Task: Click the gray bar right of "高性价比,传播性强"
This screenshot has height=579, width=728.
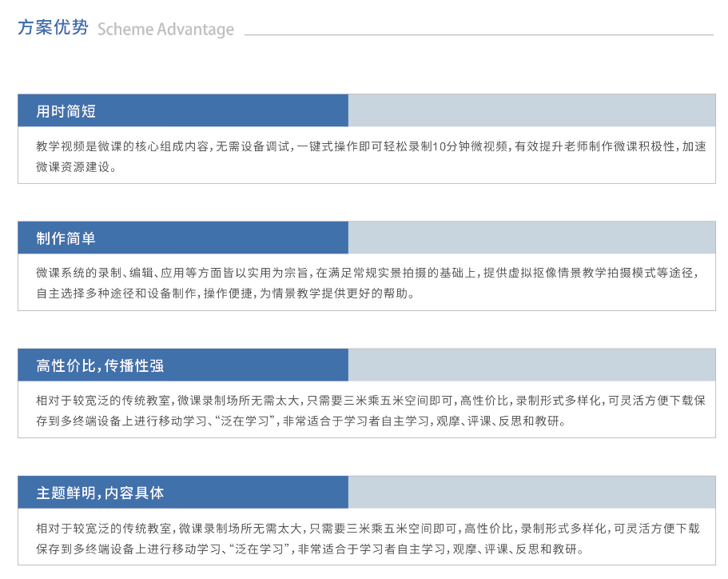Action: [x=531, y=365]
